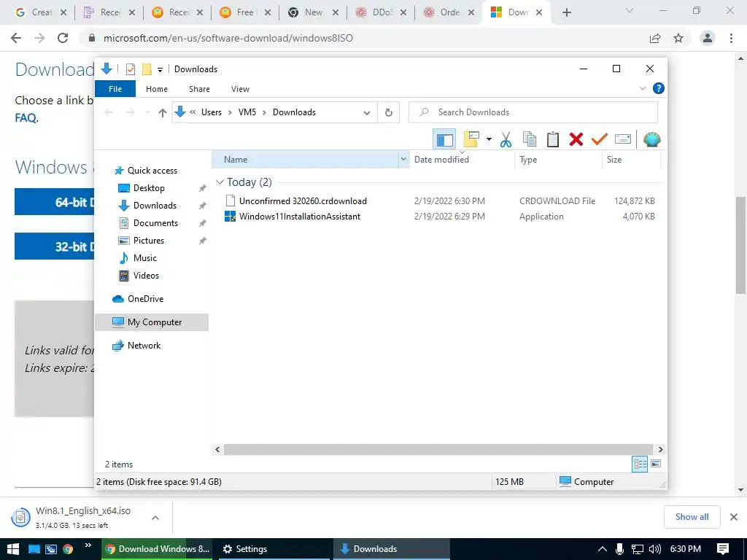Viewport: 747px width, 560px height.
Task: Click the Search Downloads field
Action: [x=533, y=112]
